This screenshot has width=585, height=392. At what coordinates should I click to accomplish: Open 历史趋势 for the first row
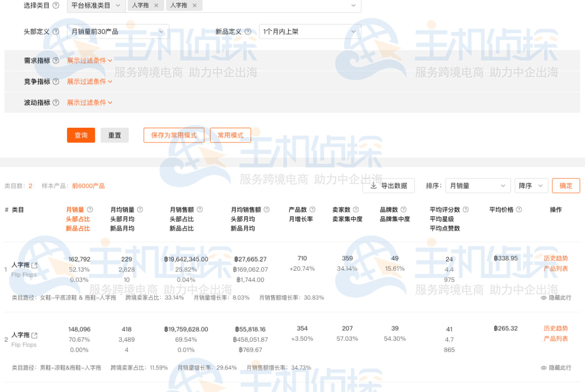pyautogui.click(x=555, y=258)
